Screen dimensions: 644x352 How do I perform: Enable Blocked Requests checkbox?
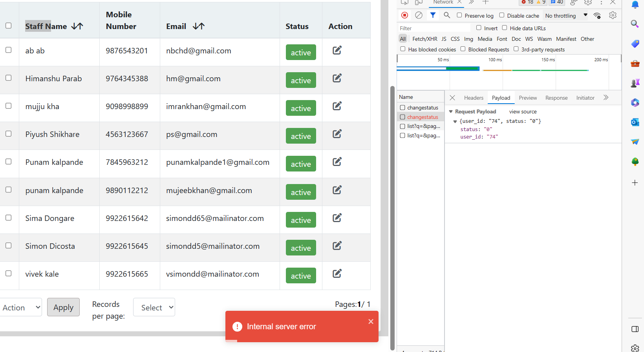463,49
